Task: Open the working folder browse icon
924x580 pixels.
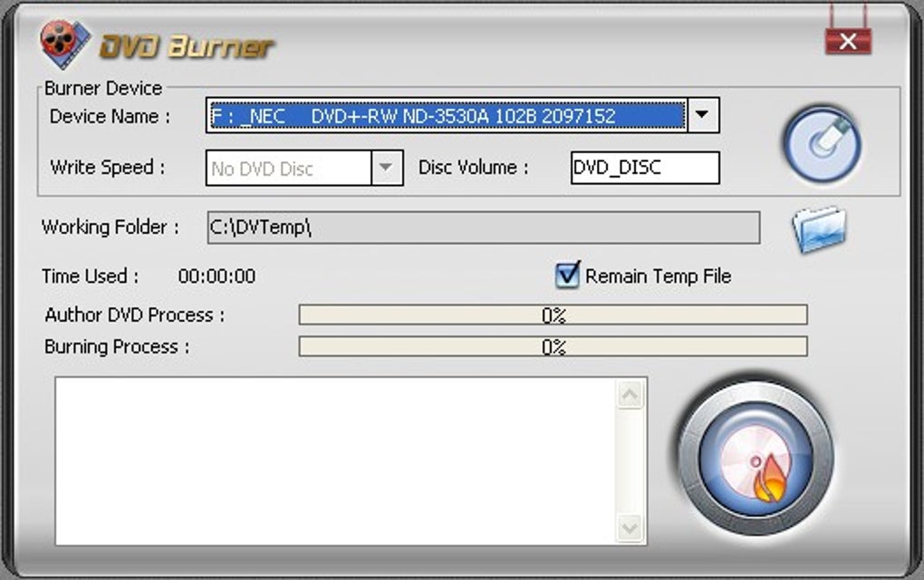Action: pos(820,228)
